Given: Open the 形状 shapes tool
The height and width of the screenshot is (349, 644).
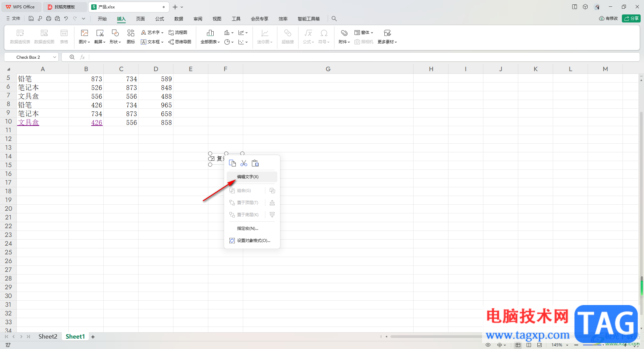Looking at the screenshot, I should click(x=115, y=37).
